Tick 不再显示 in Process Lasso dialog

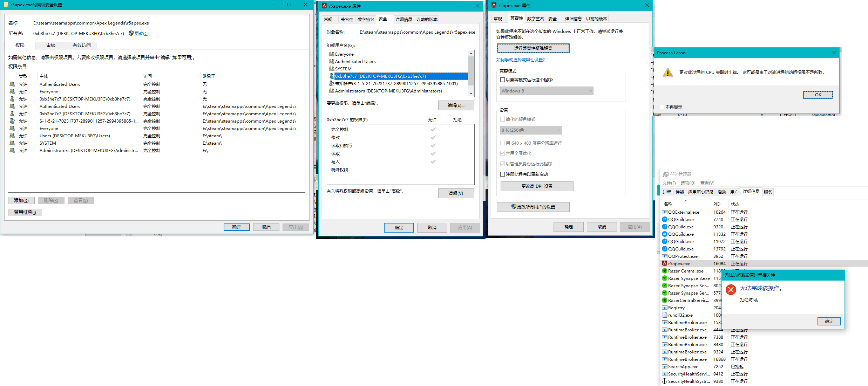pos(662,107)
